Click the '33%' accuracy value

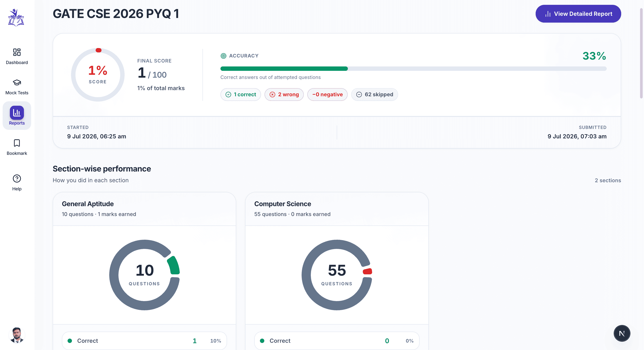tap(594, 56)
